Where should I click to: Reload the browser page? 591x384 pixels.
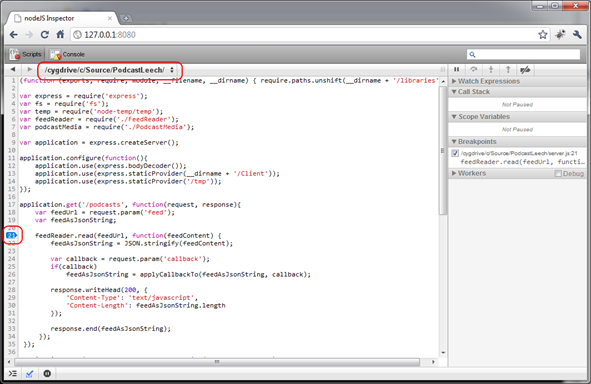[x=44, y=35]
